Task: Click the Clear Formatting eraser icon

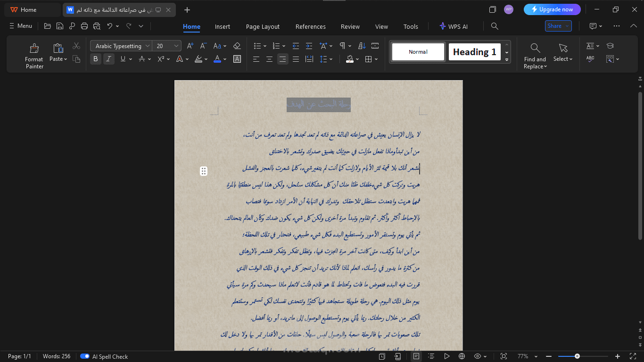Action: [237, 46]
